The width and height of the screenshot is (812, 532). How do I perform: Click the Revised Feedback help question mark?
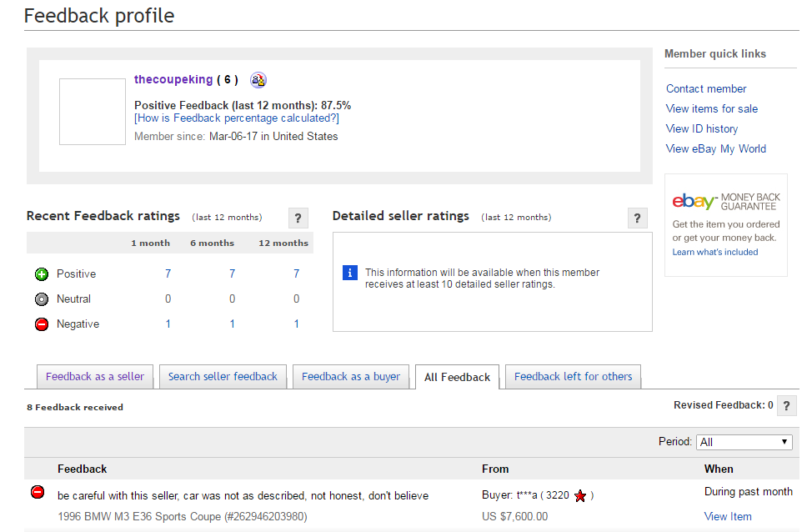[x=787, y=406]
